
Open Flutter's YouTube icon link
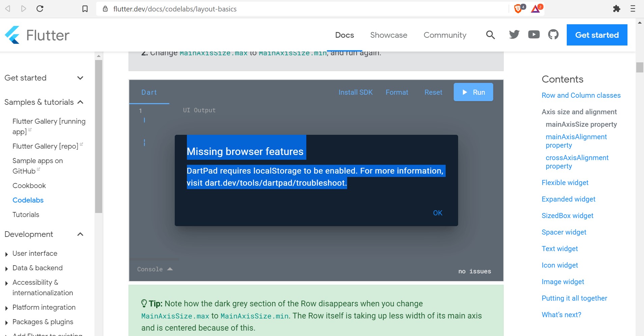click(x=534, y=34)
